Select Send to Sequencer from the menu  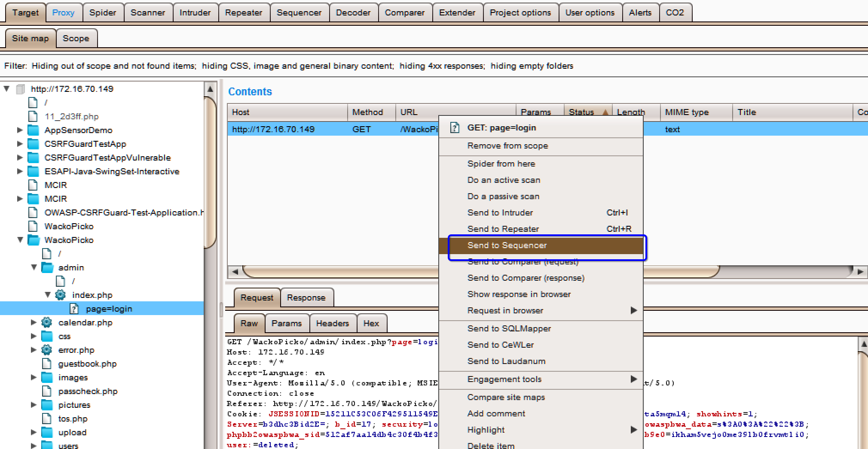point(507,245)
